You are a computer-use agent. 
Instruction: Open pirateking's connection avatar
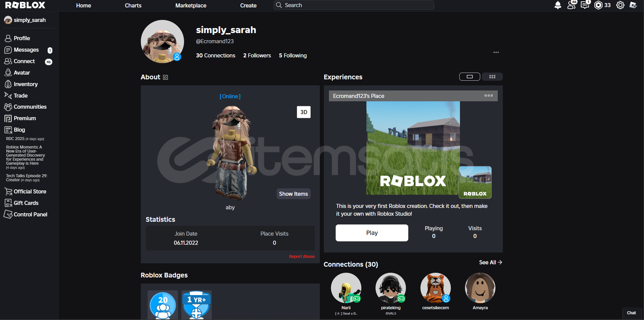pos(391,288)
